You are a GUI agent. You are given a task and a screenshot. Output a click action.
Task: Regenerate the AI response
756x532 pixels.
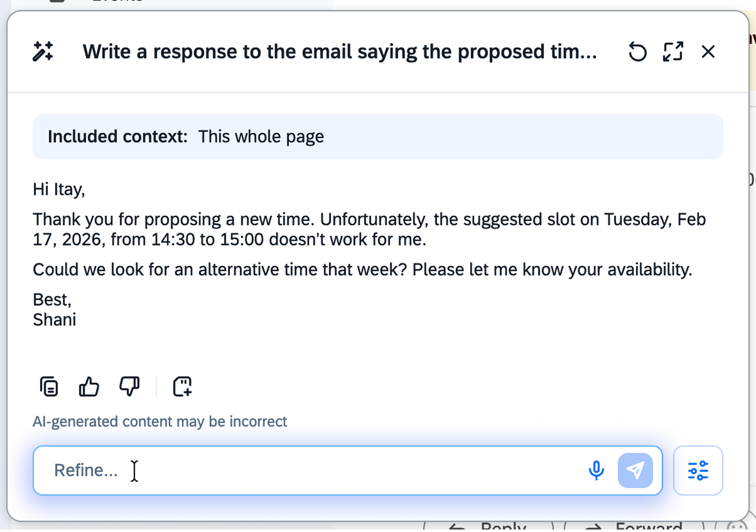coord(637,52)
